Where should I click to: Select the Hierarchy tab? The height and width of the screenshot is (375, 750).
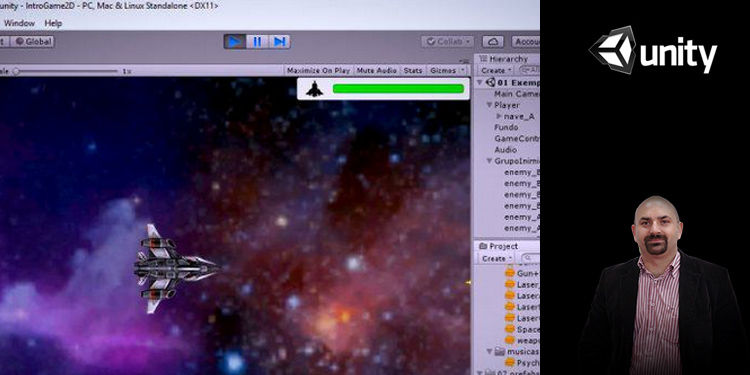(x=503, y=59)
